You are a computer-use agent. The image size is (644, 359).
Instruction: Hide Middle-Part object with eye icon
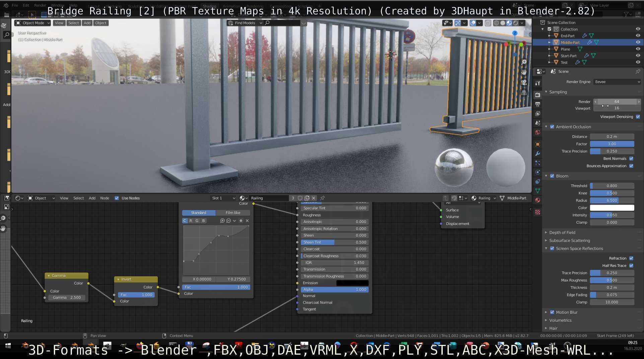tap(638, 42)
